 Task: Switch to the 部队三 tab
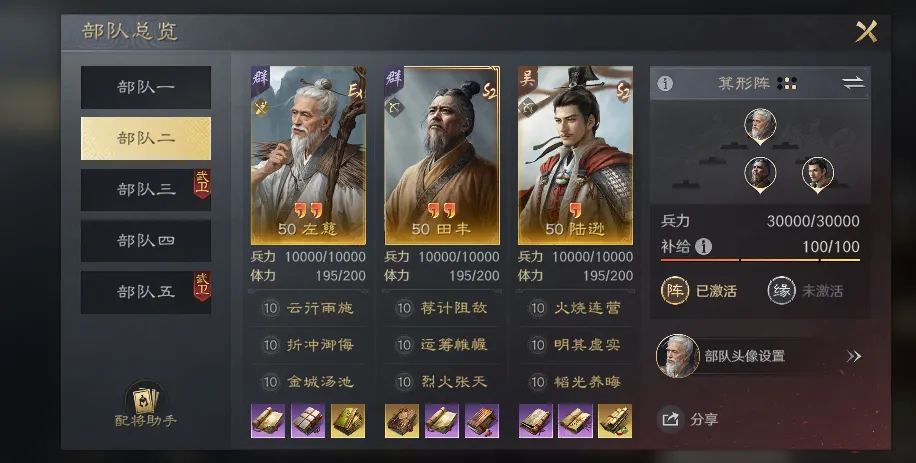point(146,190)
